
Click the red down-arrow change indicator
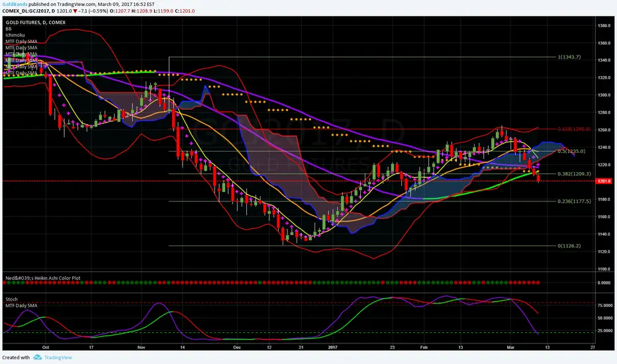(x=75, y=11)
